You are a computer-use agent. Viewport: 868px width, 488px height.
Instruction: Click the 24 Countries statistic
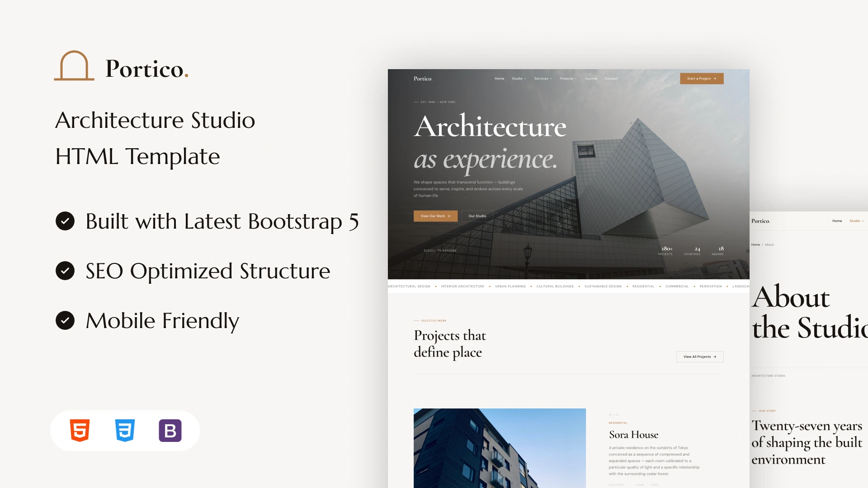[692, 251]
